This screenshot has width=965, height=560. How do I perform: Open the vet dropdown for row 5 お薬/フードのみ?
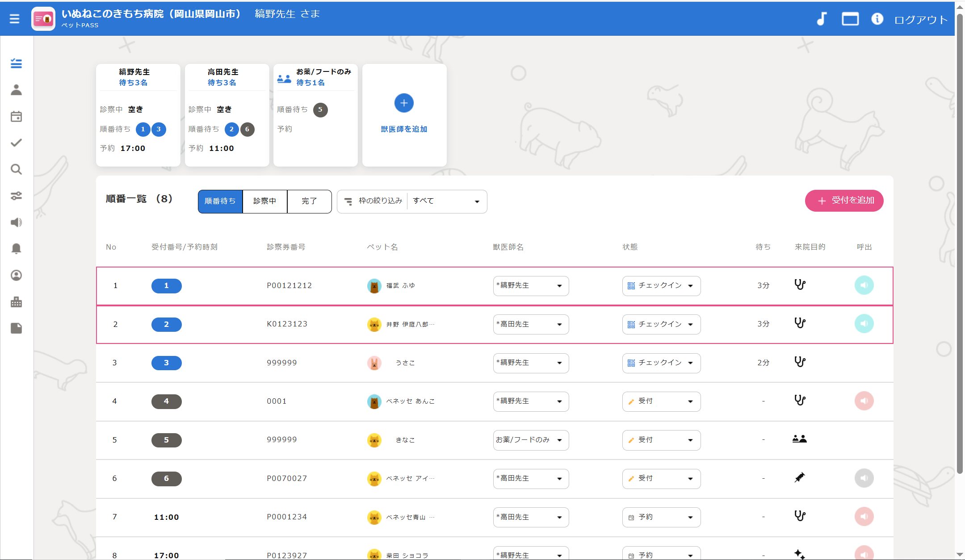click(x=530, y=440)
